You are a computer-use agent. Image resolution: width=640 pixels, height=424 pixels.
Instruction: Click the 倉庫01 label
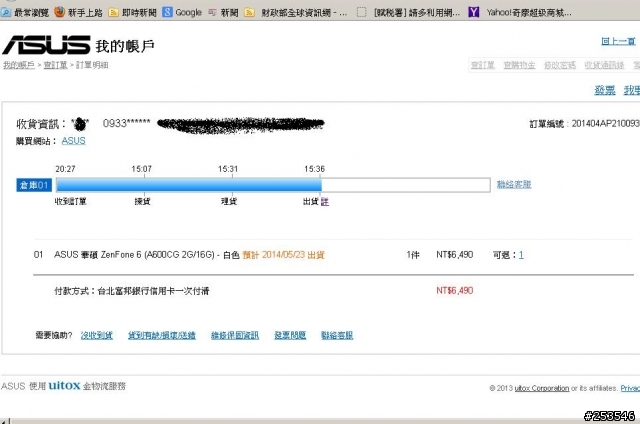pyautogui.click(x=34, y=185)
